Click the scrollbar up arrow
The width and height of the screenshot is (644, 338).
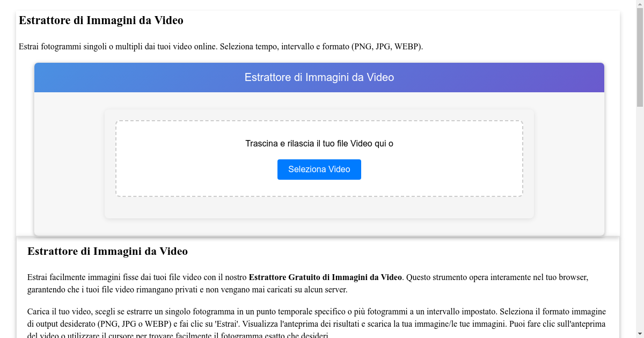639,4
